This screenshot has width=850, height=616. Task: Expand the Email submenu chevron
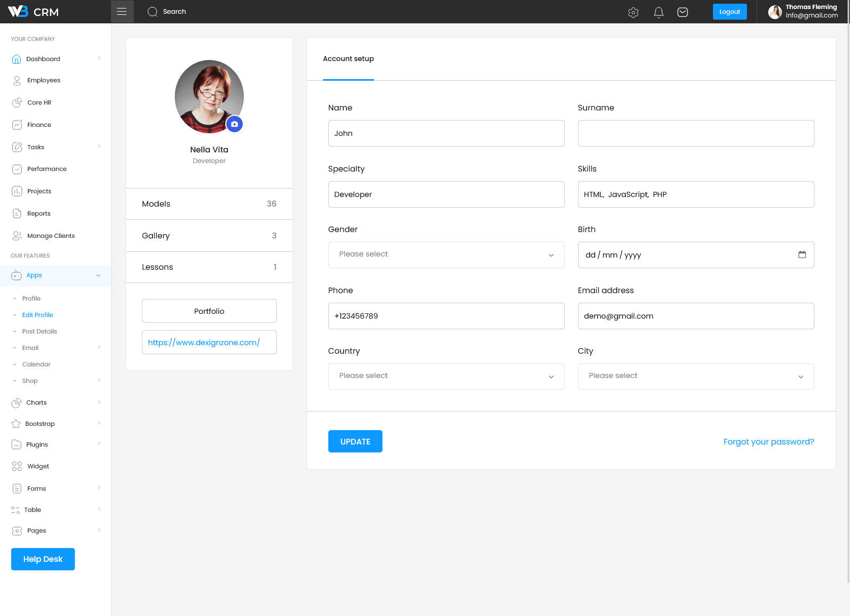pos(99,347)
